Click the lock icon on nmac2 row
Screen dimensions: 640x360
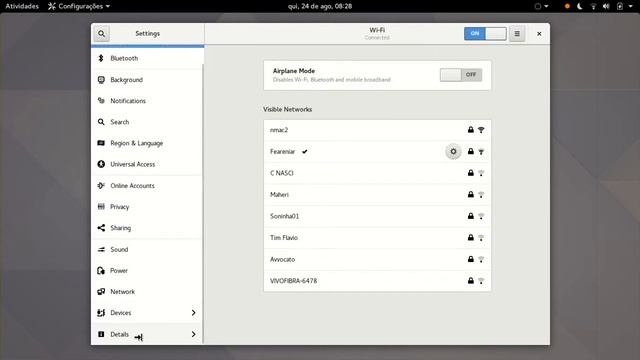tap(471, 130)
